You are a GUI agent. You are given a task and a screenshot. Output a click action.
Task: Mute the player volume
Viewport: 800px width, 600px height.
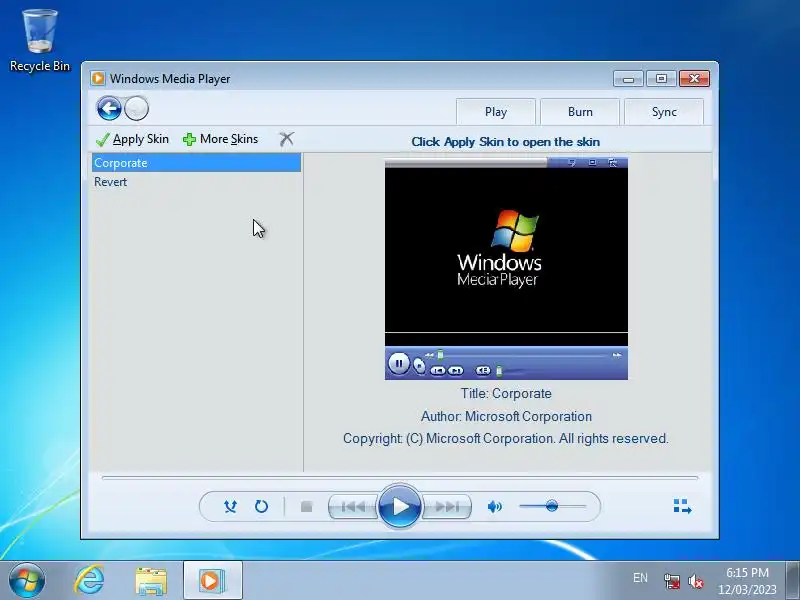(494, 507)
